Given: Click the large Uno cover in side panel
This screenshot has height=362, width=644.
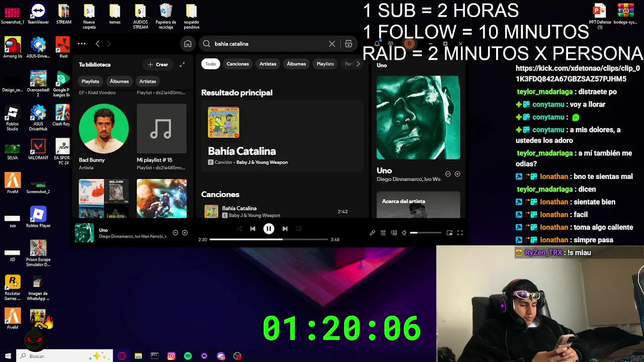Looking at the screenshot, I should point(418,118).
